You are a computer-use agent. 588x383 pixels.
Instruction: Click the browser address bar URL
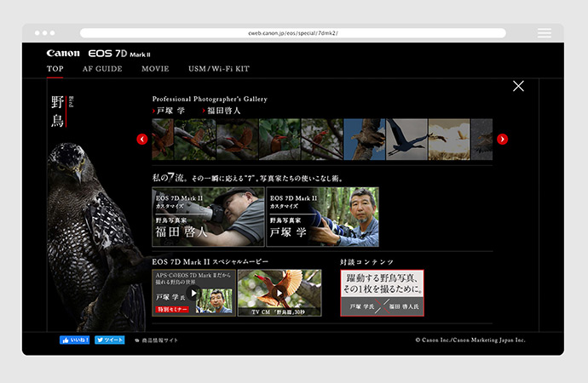point(293,33)
